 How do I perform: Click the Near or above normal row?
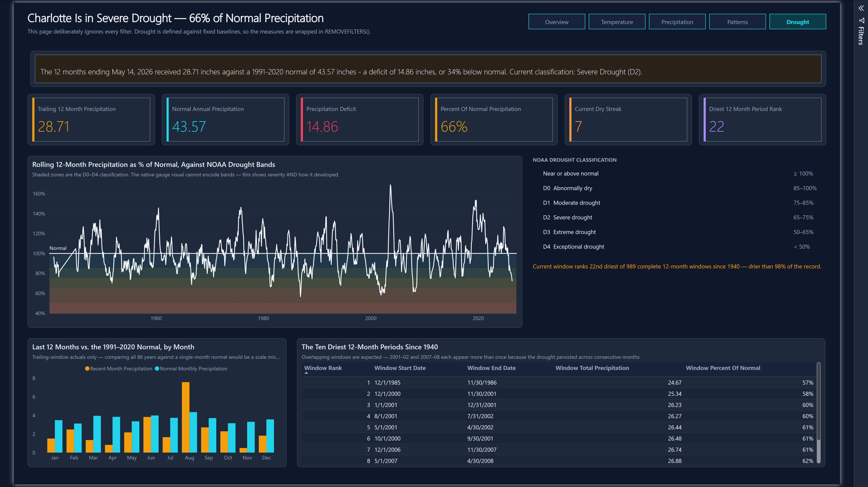(678, 173)
